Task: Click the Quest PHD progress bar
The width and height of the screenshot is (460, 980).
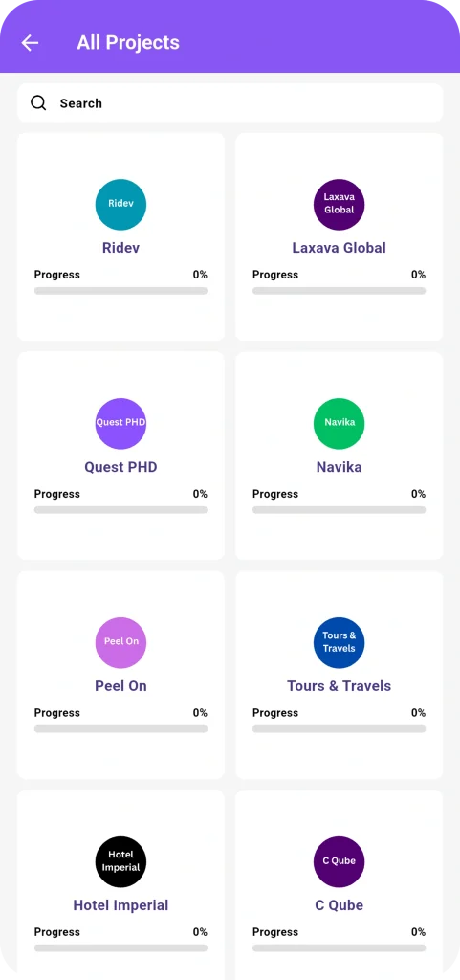Action: coord(120,510)
